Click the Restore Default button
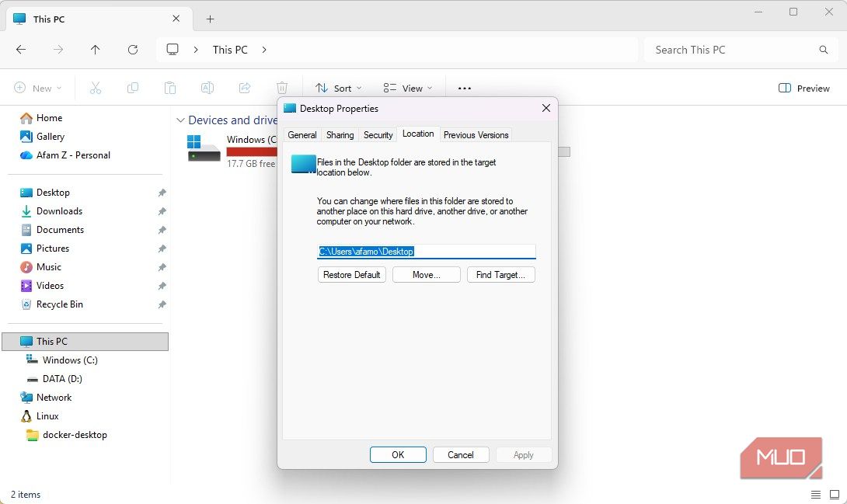 (x=352, y=275)
